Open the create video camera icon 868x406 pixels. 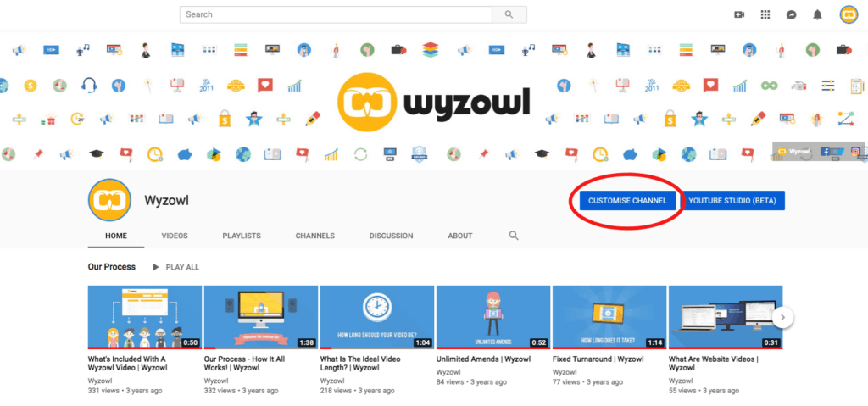(x=739, y=15)
